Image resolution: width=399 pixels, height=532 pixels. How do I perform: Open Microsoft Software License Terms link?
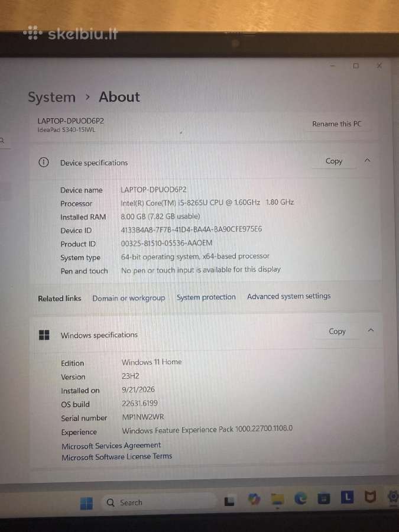click(116, 457)
